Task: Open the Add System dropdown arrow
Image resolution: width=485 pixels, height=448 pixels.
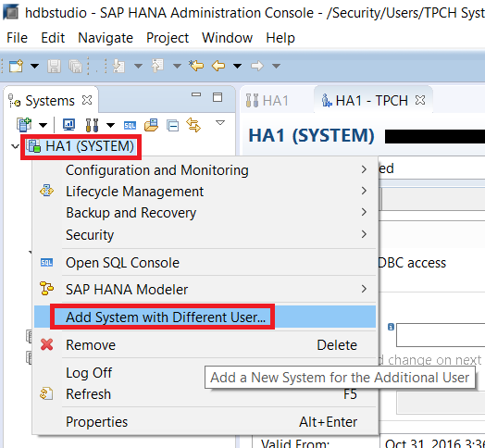Action: pyautogui.click(x=43, y=125)
